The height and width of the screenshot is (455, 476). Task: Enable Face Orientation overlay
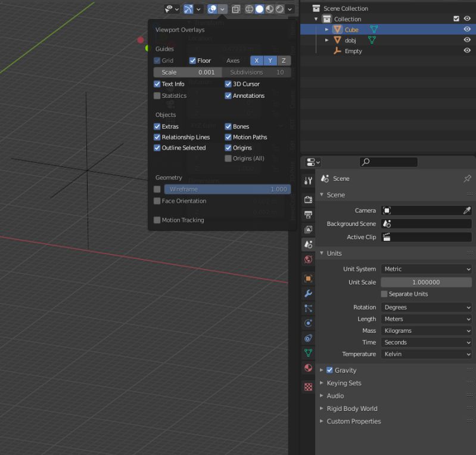157,201
